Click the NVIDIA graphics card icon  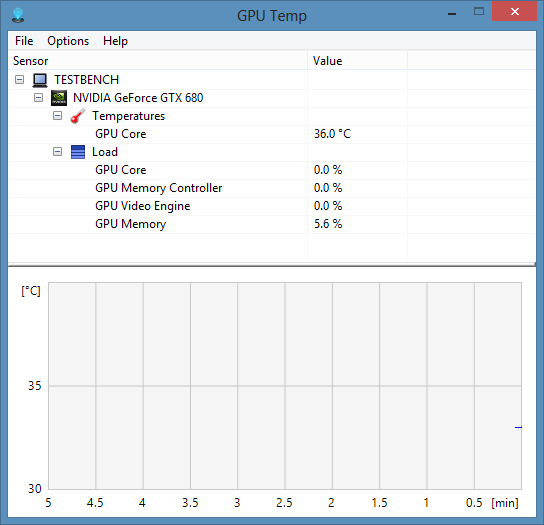click(x=59, y=98)
